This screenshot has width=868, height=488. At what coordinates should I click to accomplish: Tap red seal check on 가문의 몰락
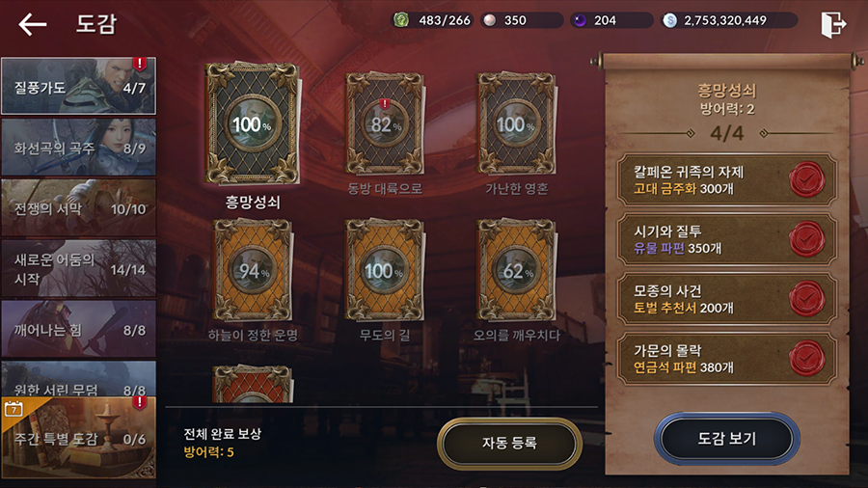(x=806, y=359)
